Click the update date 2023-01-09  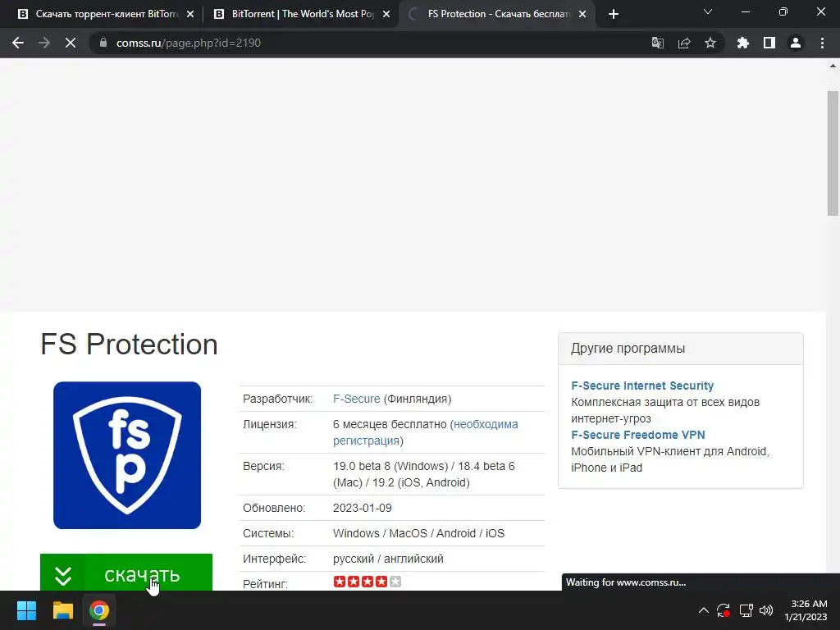pyautogui.click(x=362, y=508)
